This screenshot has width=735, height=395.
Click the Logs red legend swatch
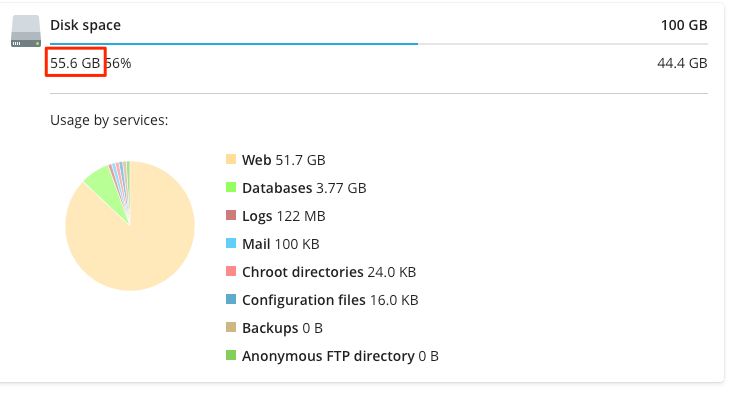click(x=231, y=216)
